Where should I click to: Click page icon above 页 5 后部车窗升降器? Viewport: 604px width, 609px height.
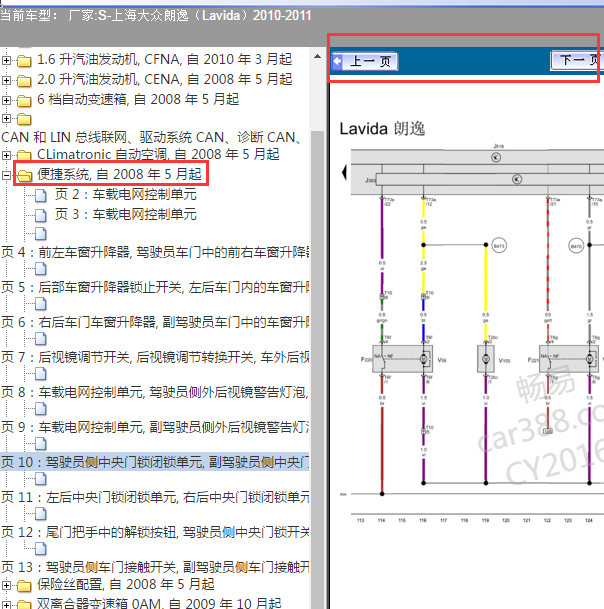point(40,268)
